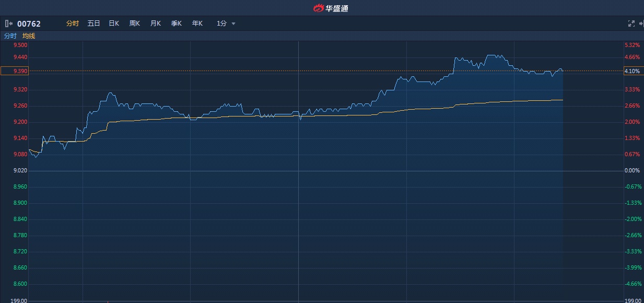Viewport: 644px width, 303px height.
Task: Select the 季K quarterly chart tab
Action: [177, 24]
